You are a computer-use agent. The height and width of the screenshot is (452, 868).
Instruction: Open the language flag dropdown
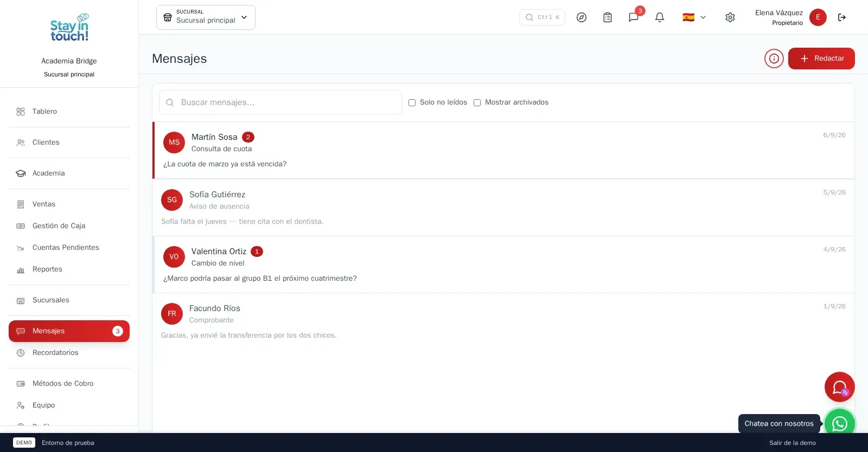[x=694, y=17]
